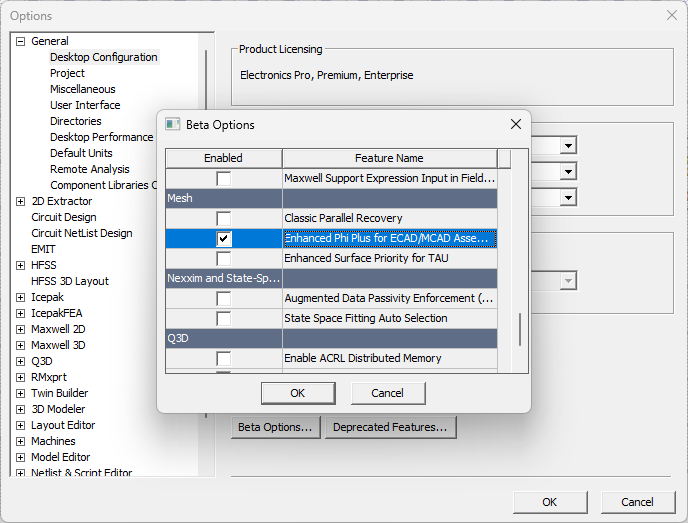Select Desktop Performance item
The width and height of the screenshot is (688, 523).
(101, 137)
